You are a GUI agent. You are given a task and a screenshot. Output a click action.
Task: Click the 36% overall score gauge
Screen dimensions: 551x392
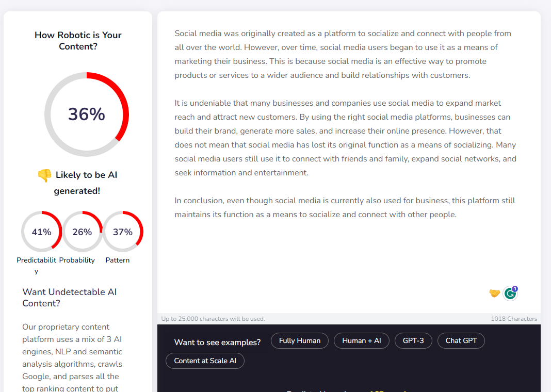click(x=87, y=114)
